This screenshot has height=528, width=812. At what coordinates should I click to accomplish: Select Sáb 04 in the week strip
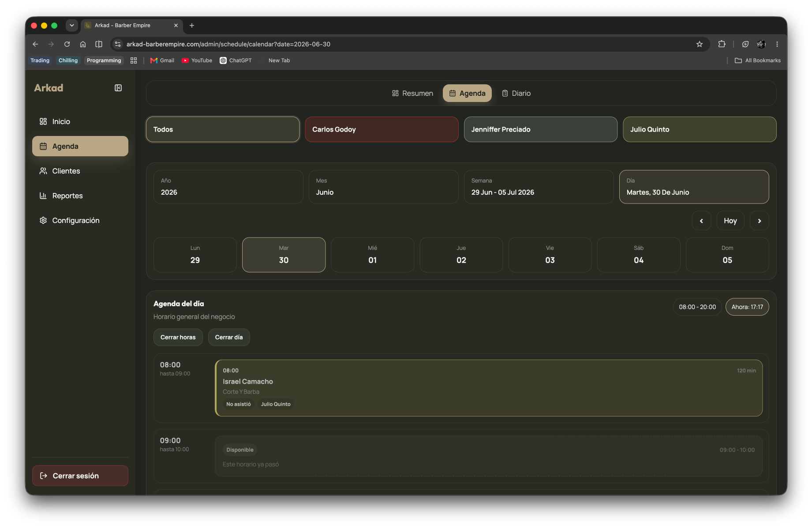point(639,255)
